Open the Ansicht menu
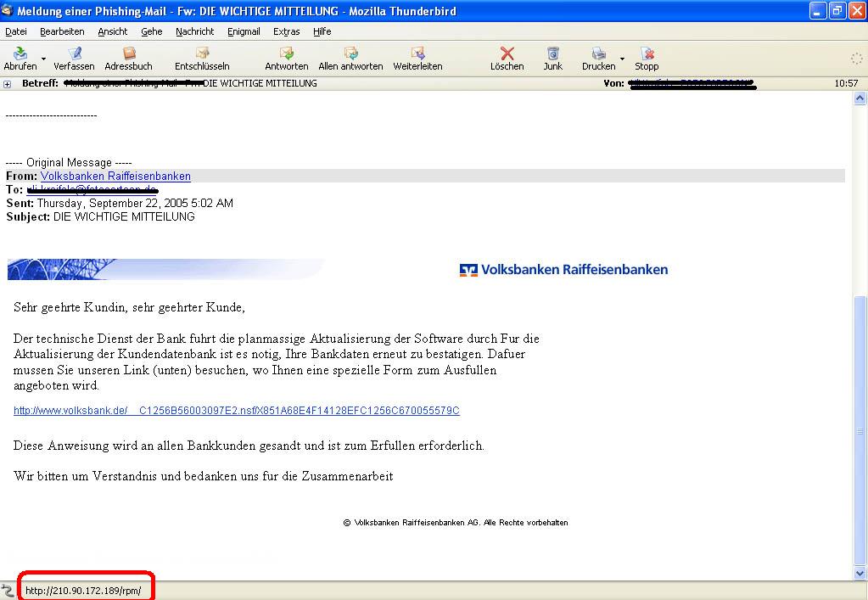This screenshot has height=600, width=868. point(112,31)
